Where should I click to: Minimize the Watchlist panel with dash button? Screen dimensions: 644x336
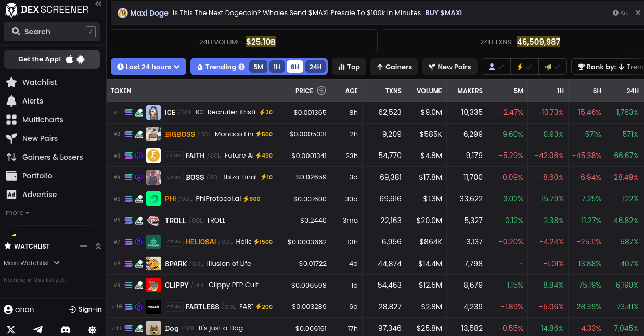click(83, 246)
